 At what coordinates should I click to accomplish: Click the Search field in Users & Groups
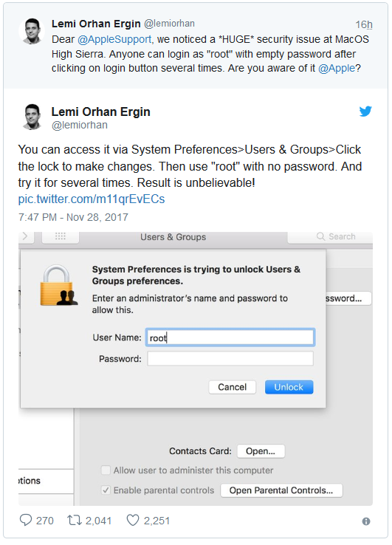(x=330, y=237)
